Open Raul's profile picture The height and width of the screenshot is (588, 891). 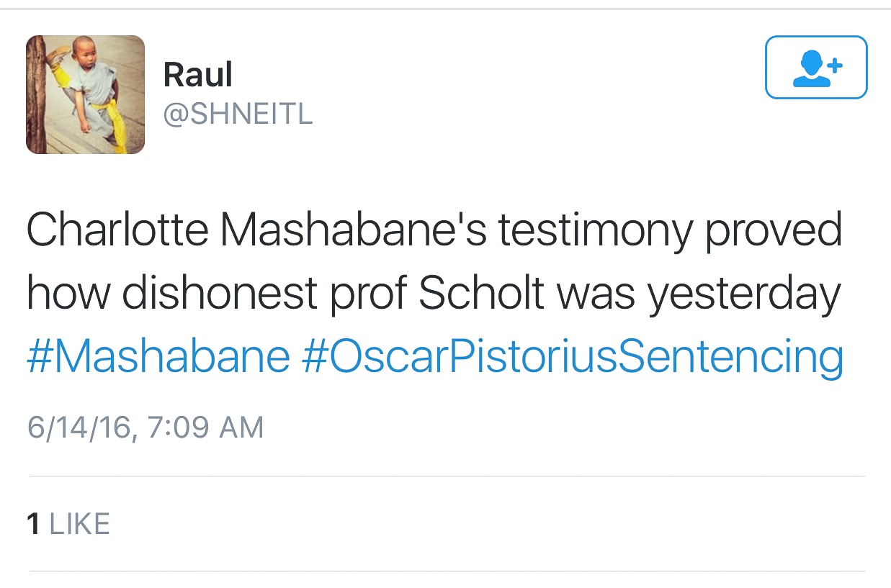coord(85,94)
